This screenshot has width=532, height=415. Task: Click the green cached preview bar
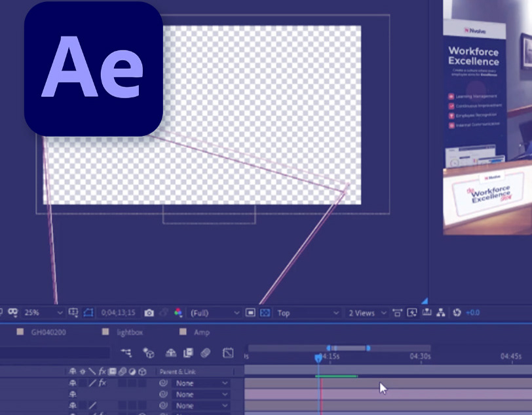(336, 376)
